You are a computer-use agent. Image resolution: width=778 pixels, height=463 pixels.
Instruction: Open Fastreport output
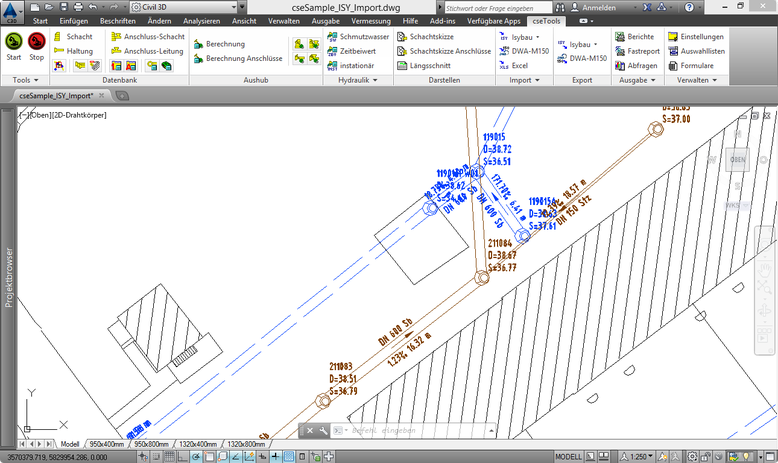pyautogui.click(x=638, y=51)
